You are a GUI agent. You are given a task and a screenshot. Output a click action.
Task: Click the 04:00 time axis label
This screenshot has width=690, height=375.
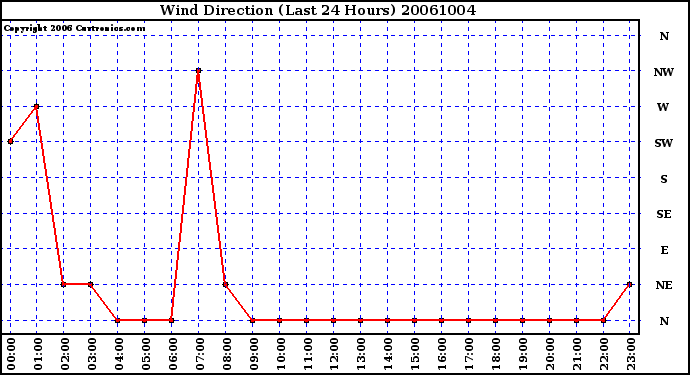click(119, 354)
